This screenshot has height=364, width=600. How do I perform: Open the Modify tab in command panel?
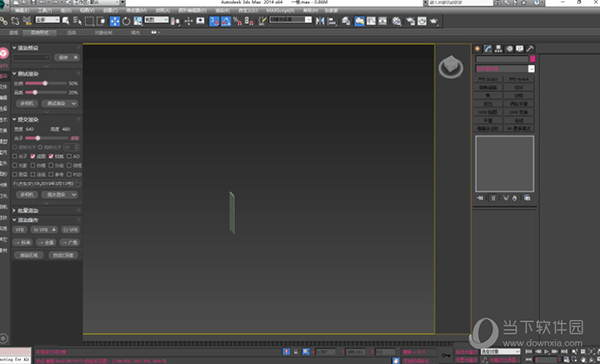tap(488, 49)
